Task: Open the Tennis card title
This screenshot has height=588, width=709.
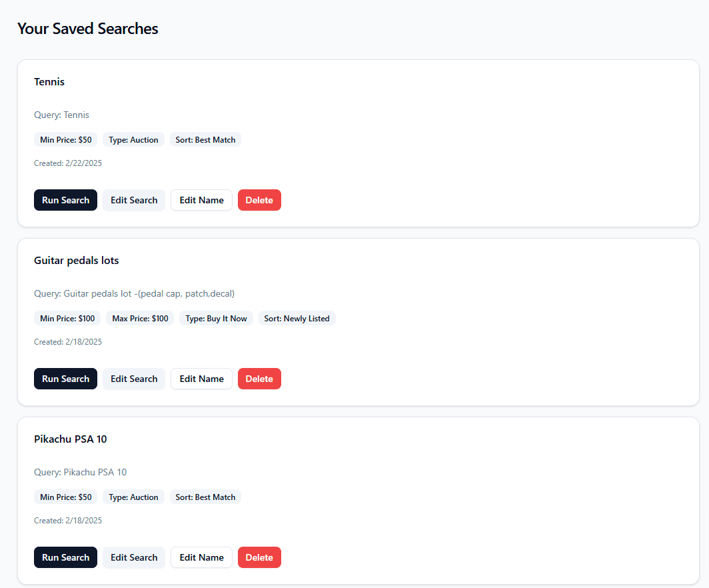Action: pyautogui.click(x=49, y=81)
